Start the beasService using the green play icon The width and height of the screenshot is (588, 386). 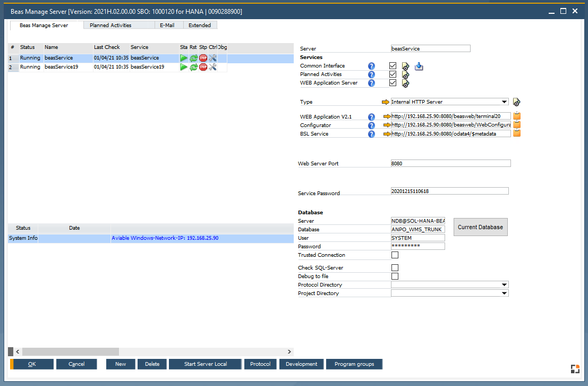184,58
